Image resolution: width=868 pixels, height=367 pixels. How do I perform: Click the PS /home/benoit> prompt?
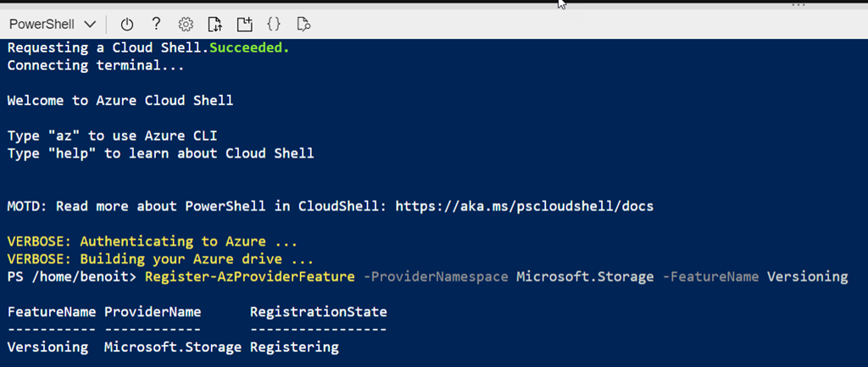point(72,277)
